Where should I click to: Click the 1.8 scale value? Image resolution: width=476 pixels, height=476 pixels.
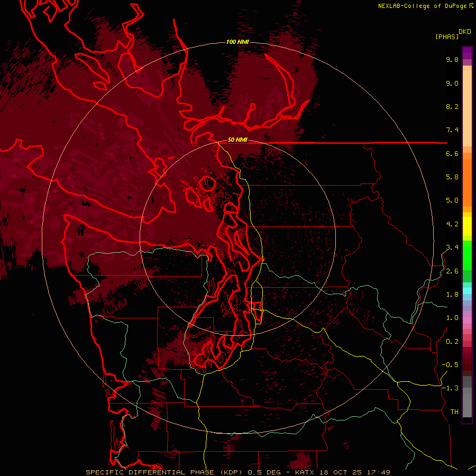452,295
